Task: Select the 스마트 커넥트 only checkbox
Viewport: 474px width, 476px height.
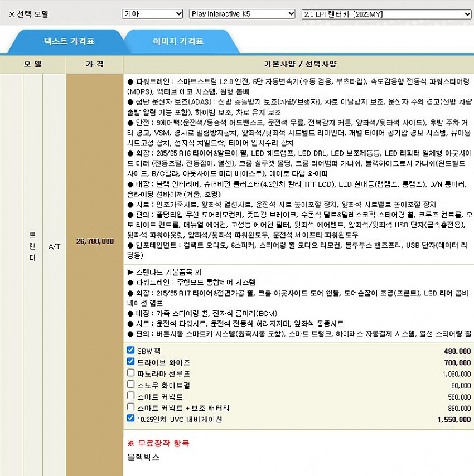Action: pos(130,396)
